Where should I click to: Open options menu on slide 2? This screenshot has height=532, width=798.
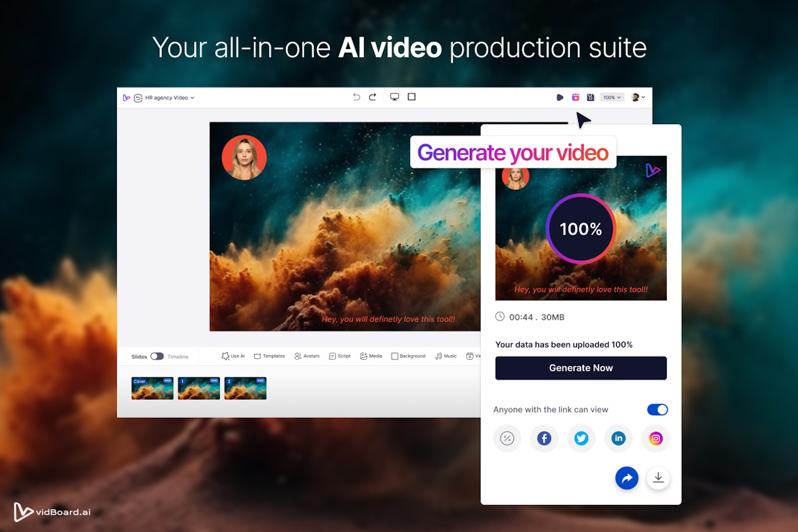point(261,381)
